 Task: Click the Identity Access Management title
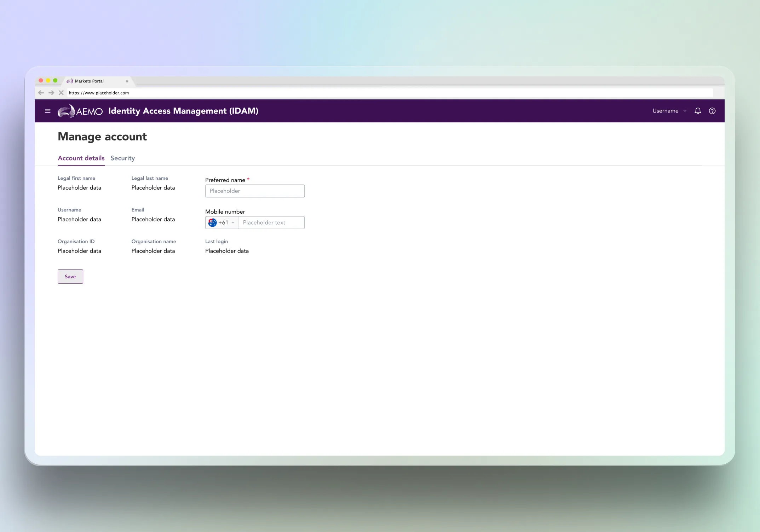(183, 111)
